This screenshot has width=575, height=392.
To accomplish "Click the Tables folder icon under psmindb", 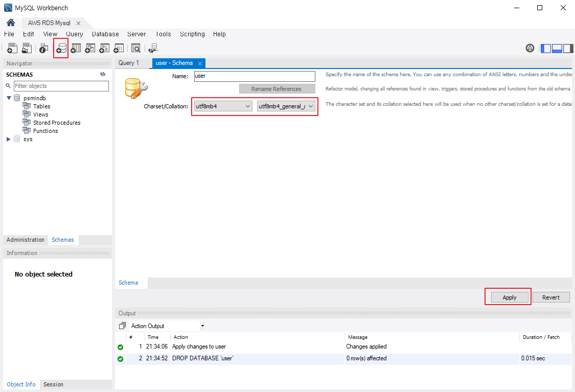I will tap(27, 106).
